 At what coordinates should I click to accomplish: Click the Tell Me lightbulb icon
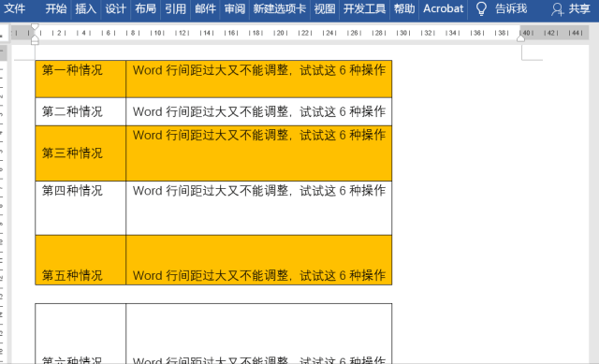point(481,8)
